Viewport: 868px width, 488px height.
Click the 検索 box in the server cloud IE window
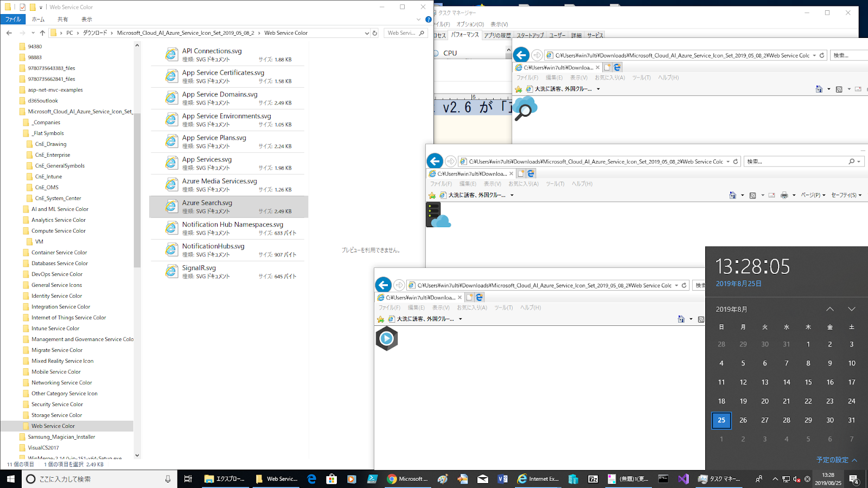click(x=803, y=162)
